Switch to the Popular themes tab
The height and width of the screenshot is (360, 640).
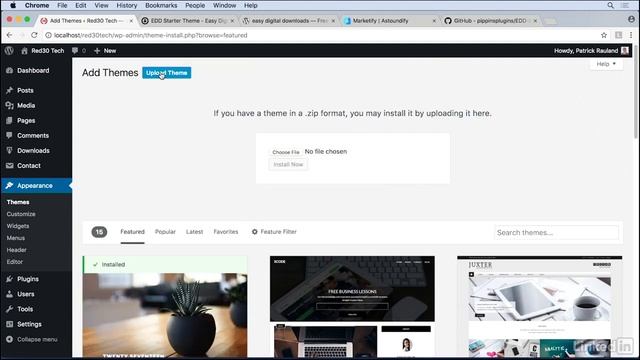[x=165, y=232]
